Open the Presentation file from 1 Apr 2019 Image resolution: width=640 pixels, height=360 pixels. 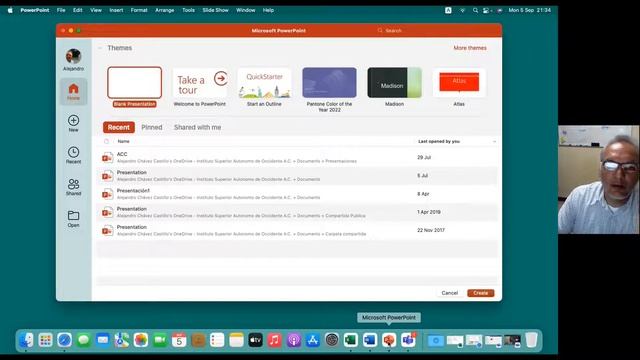point(297,212)
